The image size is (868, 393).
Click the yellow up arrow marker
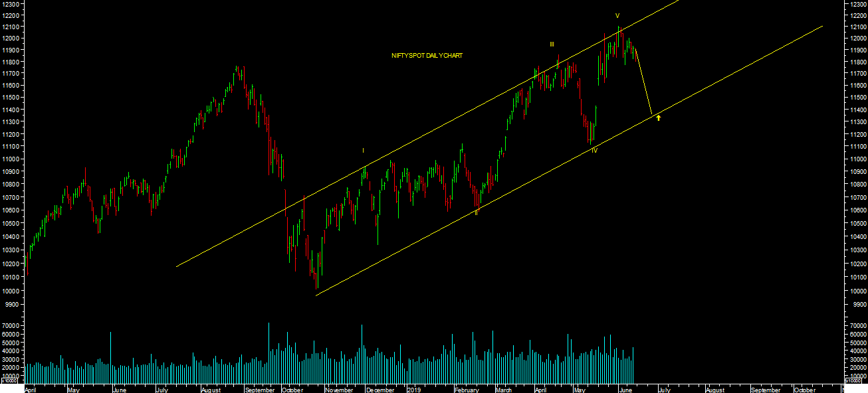[x=658, y=118]
